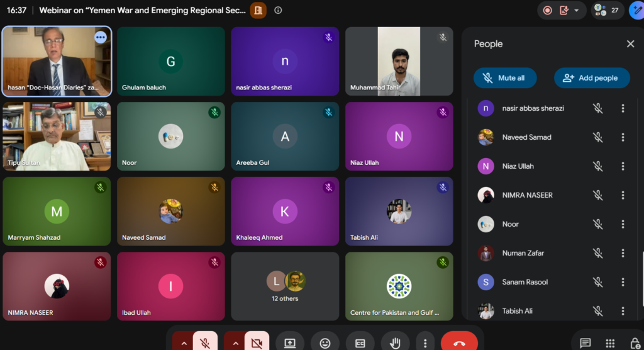The width and height of the screenshot is (644, 350).
Task: Expand video settings arrow beside camera
Action: coord(235,343)
